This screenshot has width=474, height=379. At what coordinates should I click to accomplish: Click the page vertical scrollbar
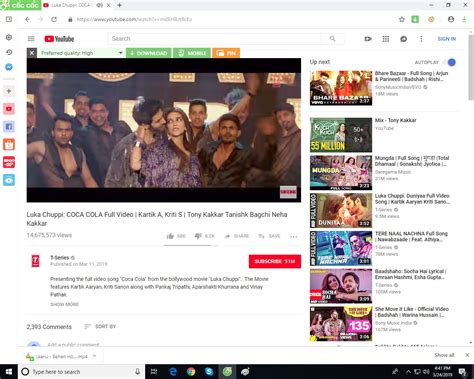click(471, 67)
